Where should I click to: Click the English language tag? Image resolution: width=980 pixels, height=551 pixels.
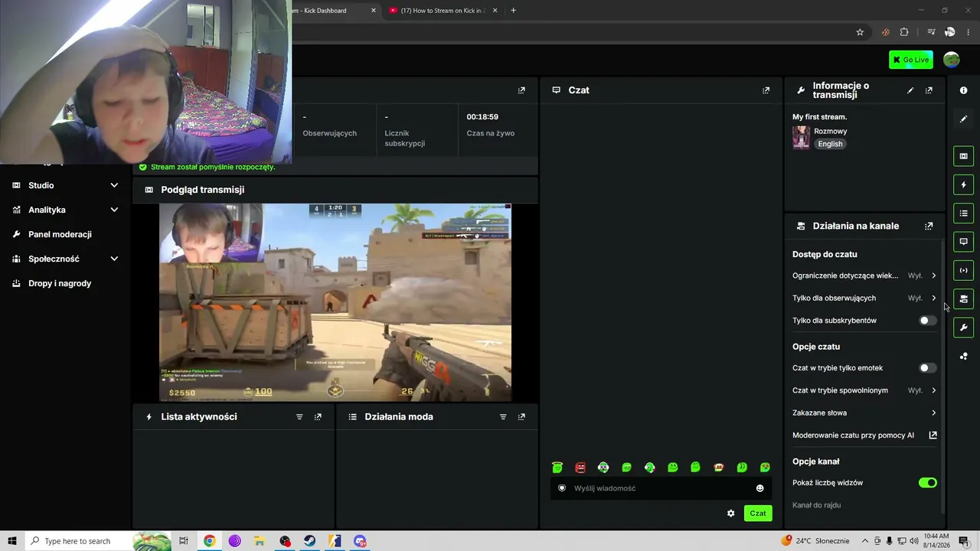tap(830, 144)
